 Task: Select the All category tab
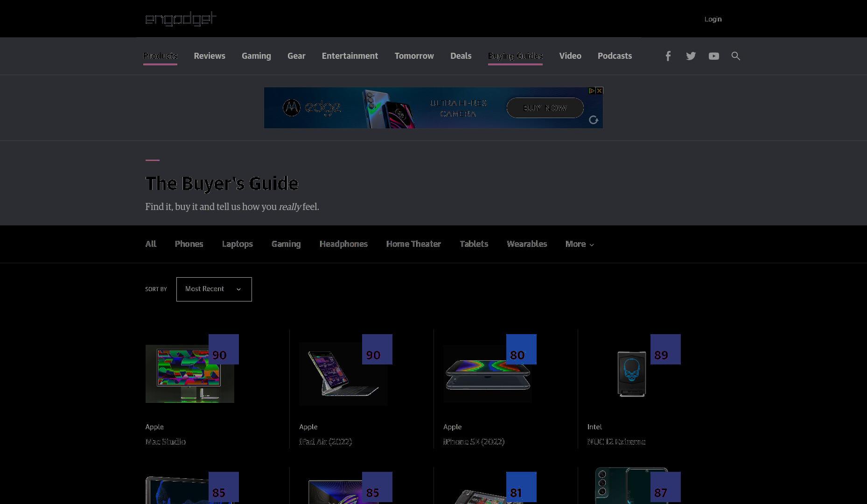[x=151, y=244]
